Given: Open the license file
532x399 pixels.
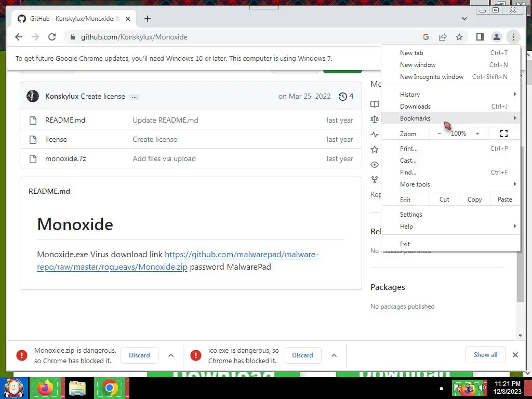Looking at the screenshot, I should [56, 139].
